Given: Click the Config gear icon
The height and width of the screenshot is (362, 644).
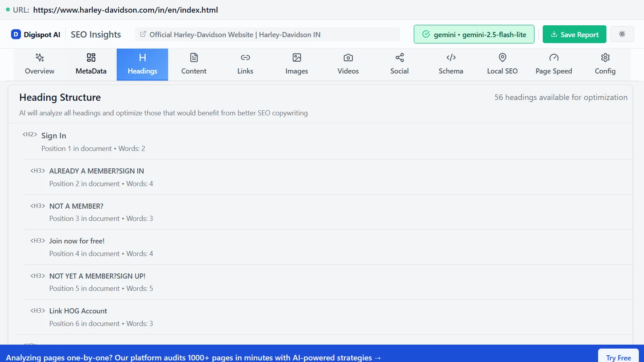Looking at the screenshot, I should 605,58.
